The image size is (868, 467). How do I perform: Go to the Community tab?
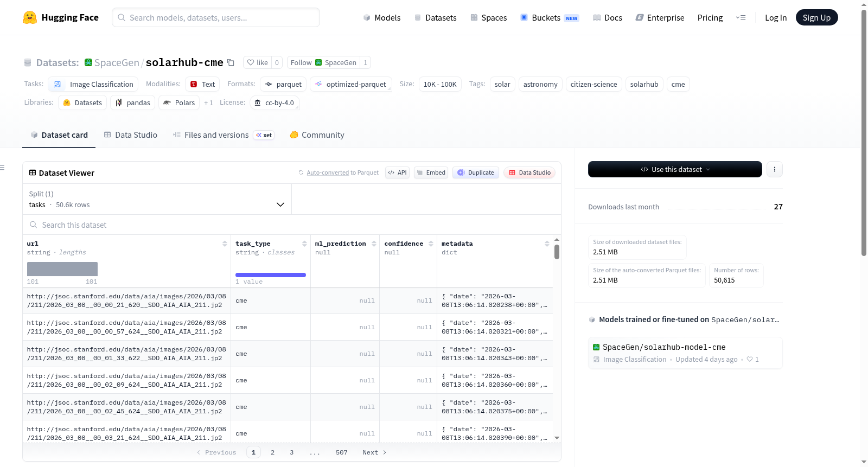click(317, 135)
